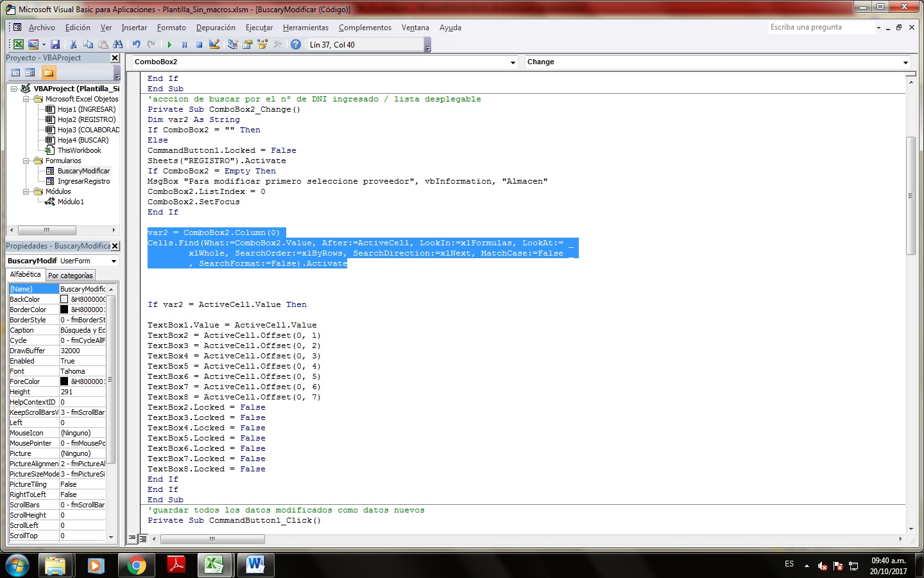Save the project with the floppy icon
Screen dimensions: 924x578
[x=55, y=44]
